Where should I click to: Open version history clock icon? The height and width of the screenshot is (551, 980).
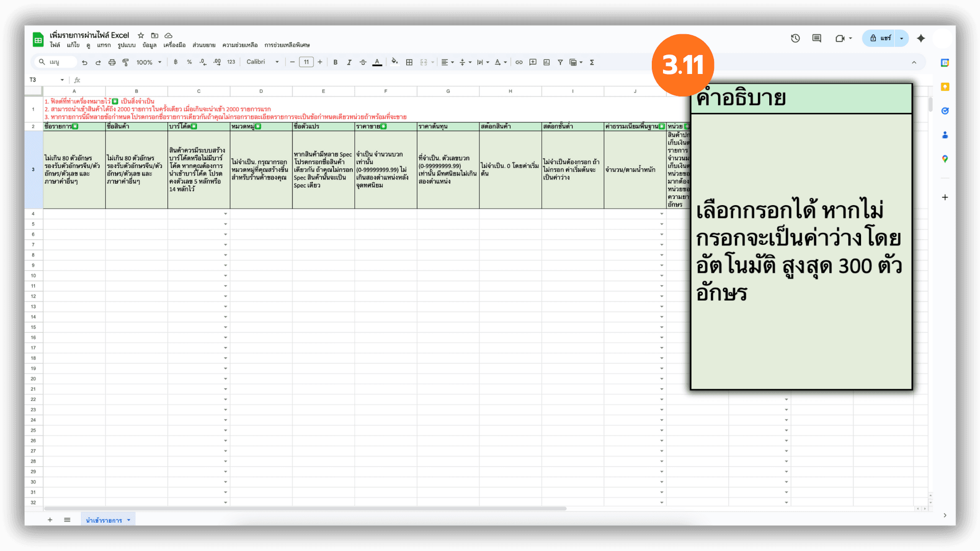(x=795, y=38)
